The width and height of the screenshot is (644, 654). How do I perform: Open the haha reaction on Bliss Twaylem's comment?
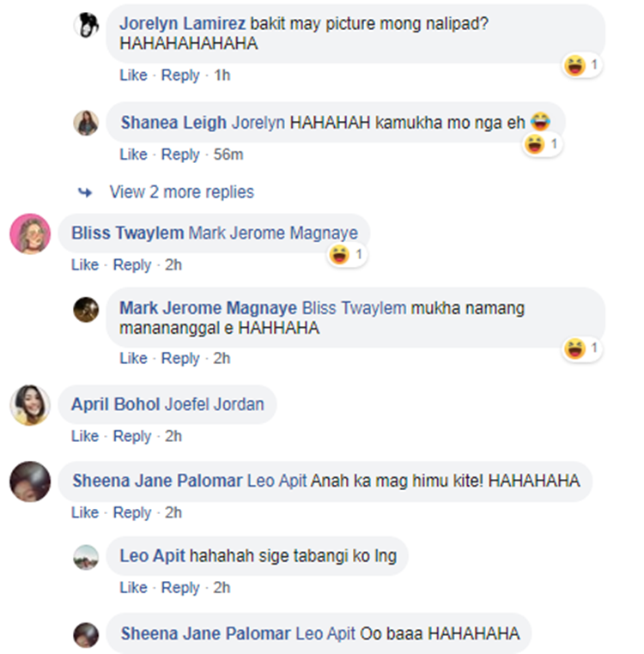click(x=347, y=254)
